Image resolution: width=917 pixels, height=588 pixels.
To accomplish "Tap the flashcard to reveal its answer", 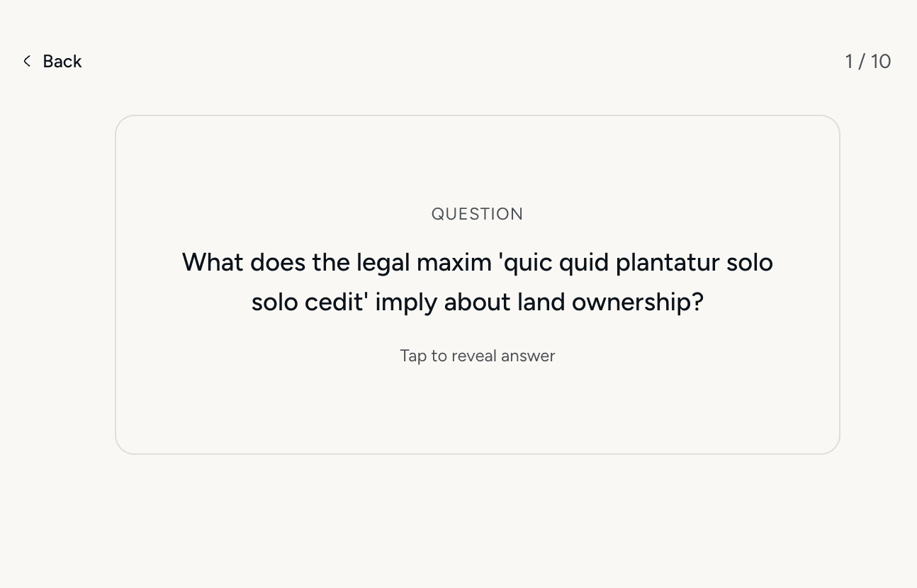I will 477,284.
